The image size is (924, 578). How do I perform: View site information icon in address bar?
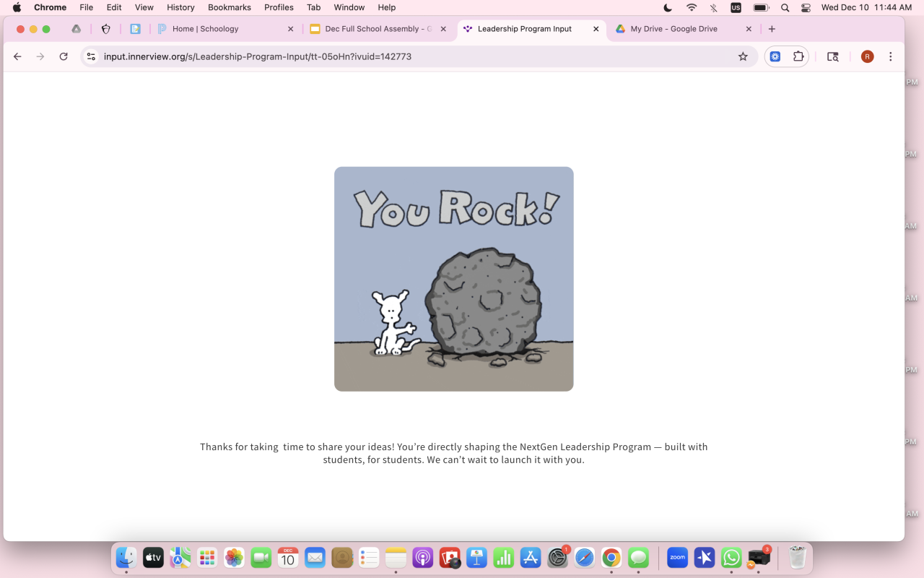coord(91,56)
